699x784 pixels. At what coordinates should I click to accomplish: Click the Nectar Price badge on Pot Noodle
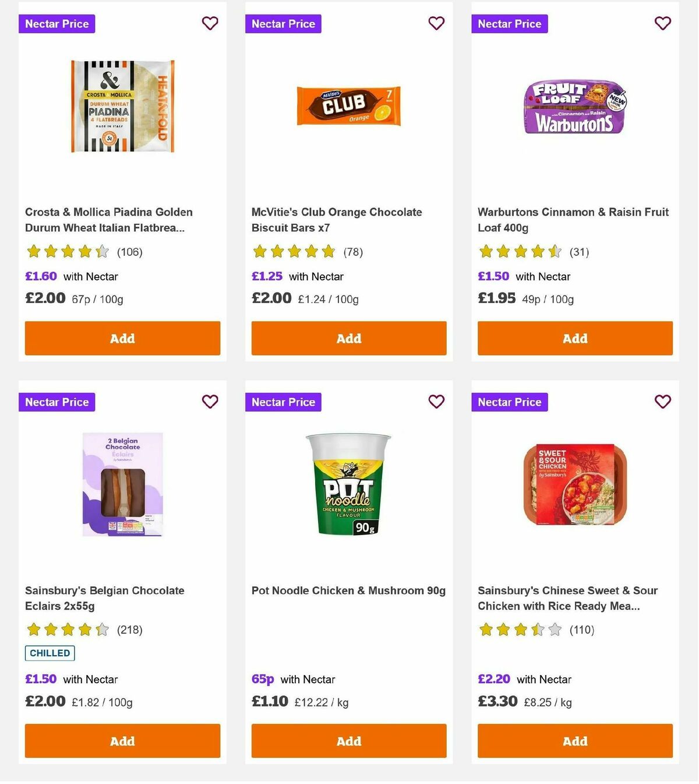coord(283,402)
